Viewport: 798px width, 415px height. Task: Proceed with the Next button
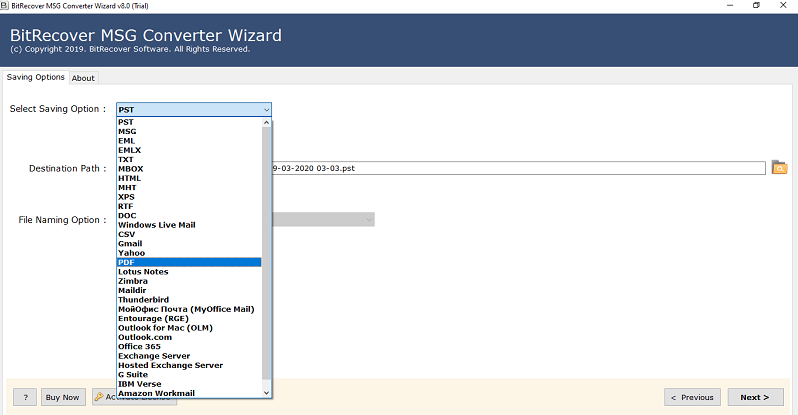pyautogui.click(x=755, y=397)
